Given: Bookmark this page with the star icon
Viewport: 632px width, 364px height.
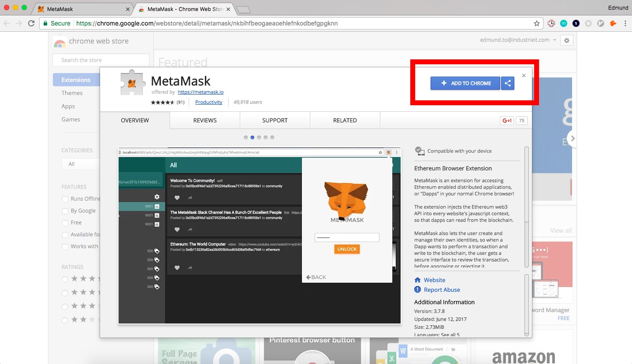Looking at the screenshot, I should click(536, 23).
